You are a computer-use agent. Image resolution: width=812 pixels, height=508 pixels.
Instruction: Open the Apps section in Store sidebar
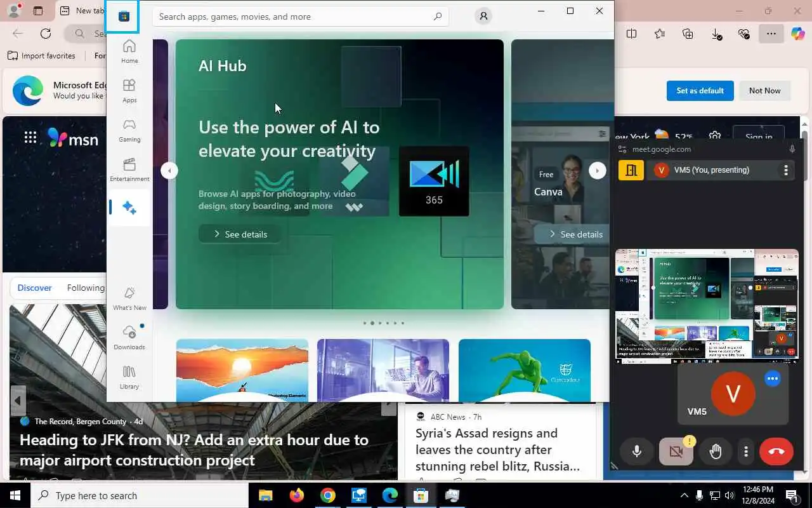point(129,91)
